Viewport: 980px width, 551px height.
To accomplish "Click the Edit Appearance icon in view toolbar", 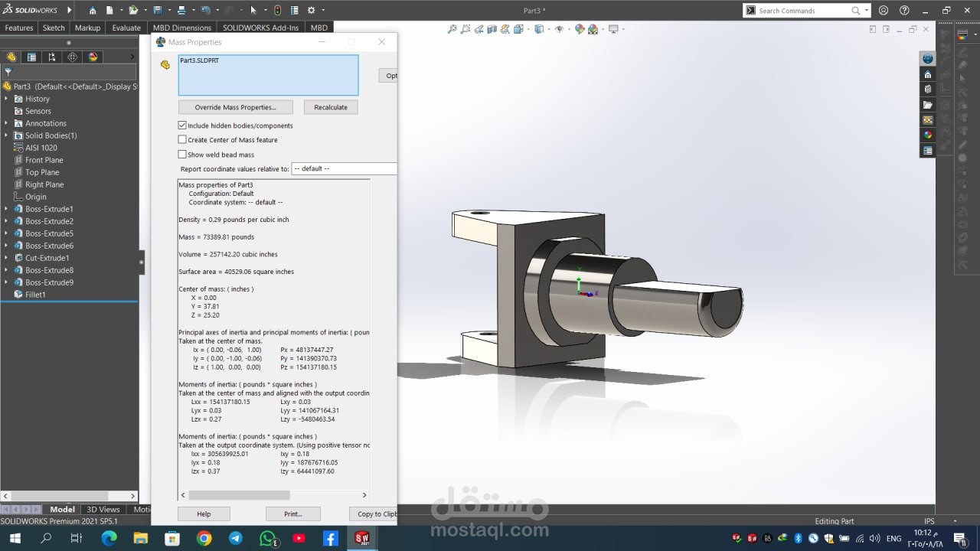I will (580, 30).
